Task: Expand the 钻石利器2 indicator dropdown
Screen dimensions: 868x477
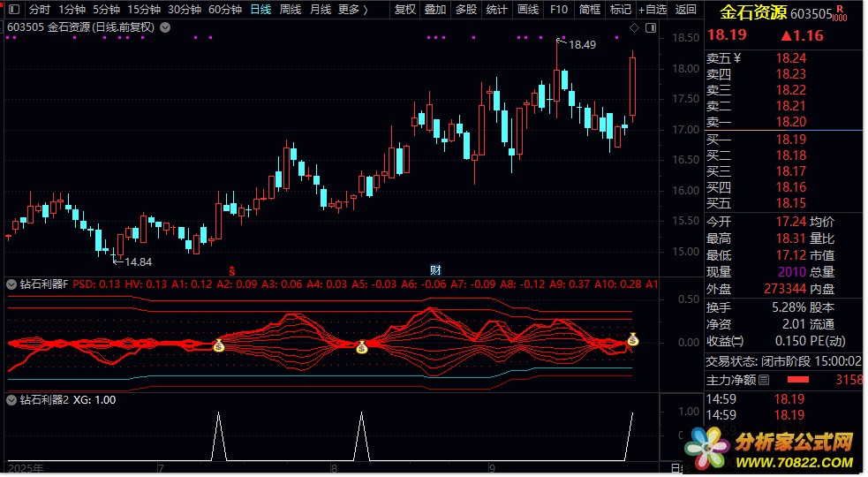Action: (x=11, y=399)
